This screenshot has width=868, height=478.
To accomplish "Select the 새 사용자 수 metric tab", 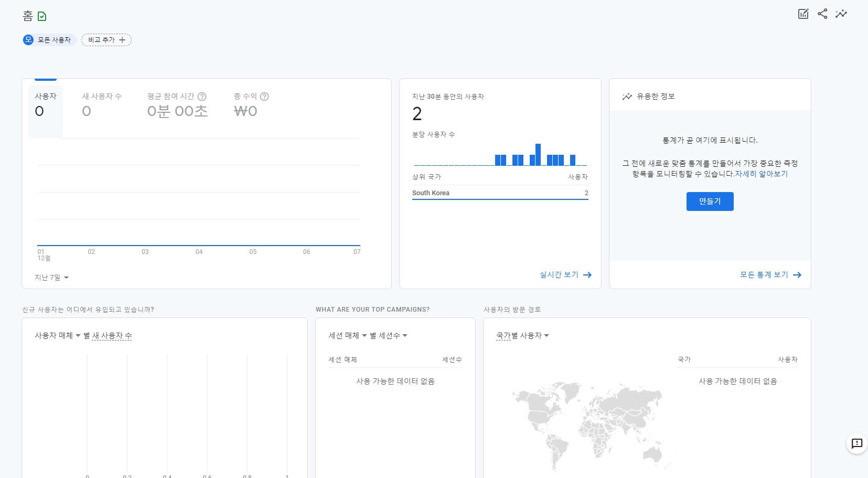I will (x=102, y=104).
